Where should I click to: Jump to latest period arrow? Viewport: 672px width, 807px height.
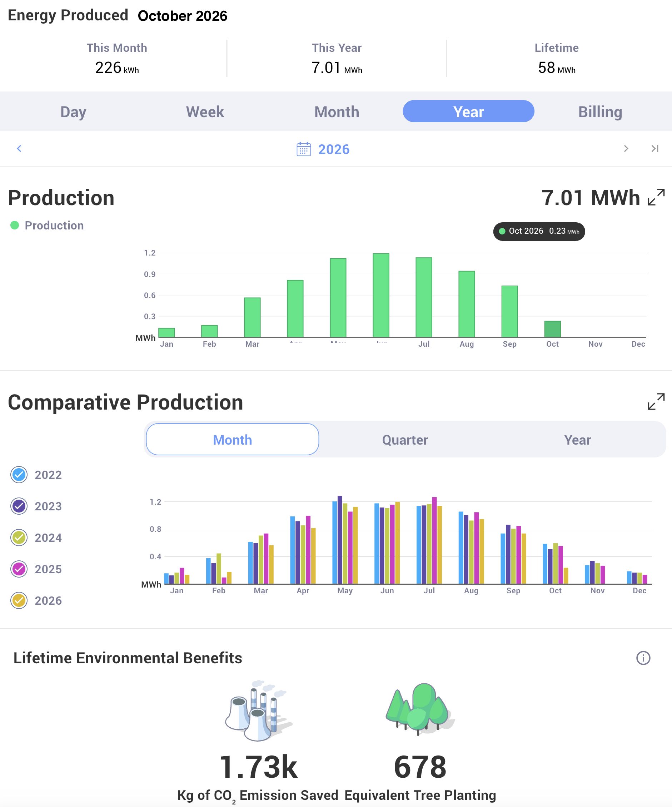(x=655, y=148)
